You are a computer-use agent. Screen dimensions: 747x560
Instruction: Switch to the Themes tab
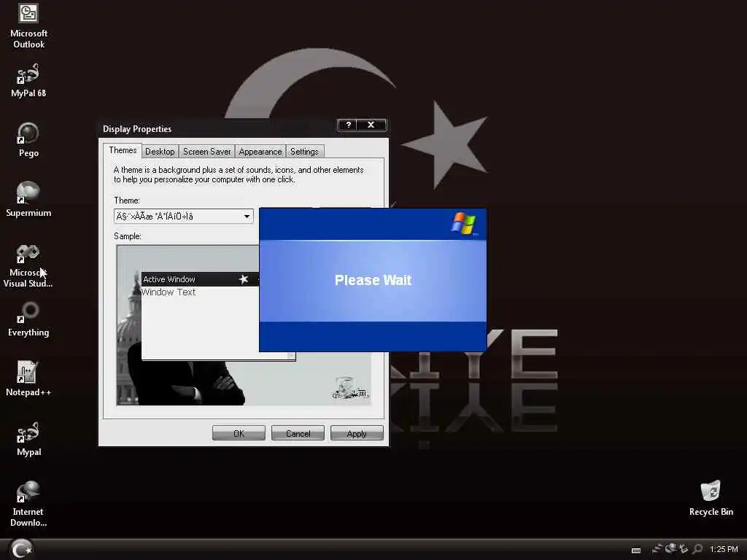tap(123, 150)
